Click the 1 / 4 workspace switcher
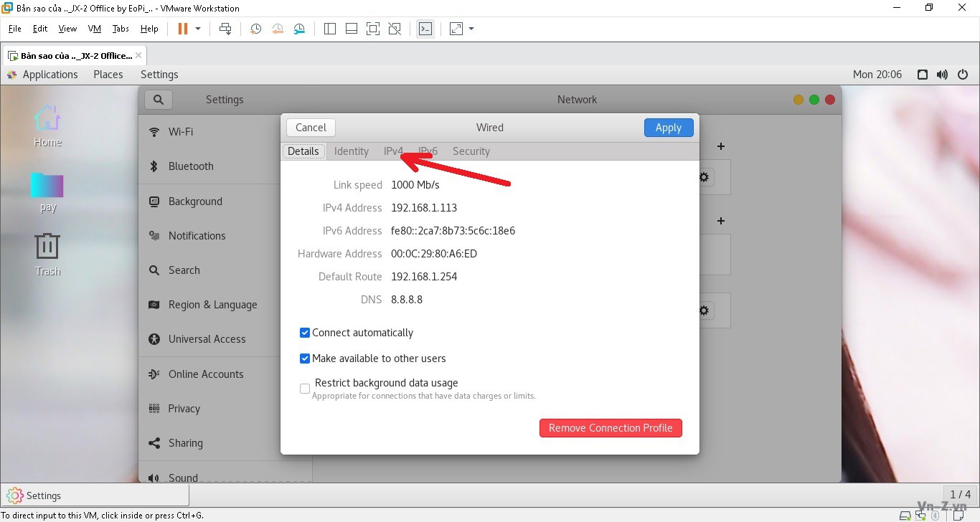 click(x=960, y=495)
